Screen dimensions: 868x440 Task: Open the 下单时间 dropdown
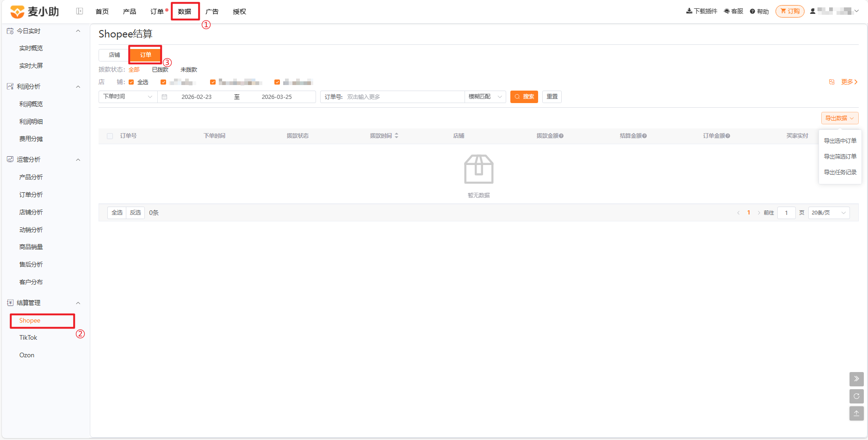(128, 97)
